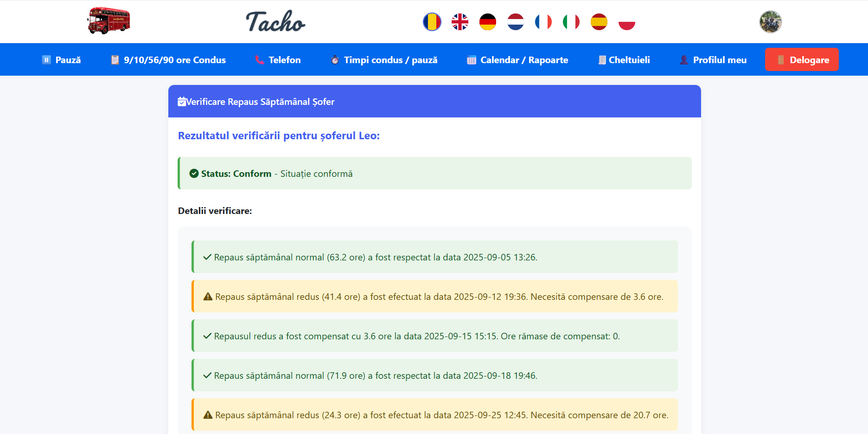The height and width of the screenshot is (434, 868).
Task: Open the Pauză menu item
Action: coord(61,60)
